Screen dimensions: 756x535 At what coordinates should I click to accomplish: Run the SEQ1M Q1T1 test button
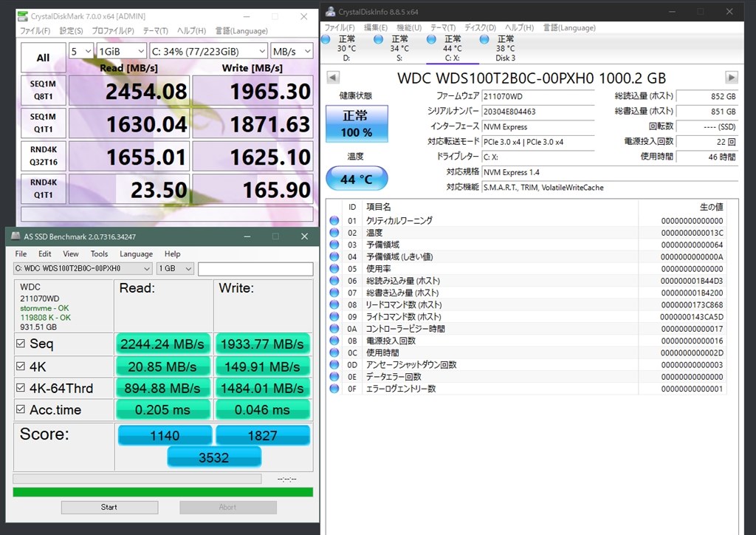click(x=44, y=123)
